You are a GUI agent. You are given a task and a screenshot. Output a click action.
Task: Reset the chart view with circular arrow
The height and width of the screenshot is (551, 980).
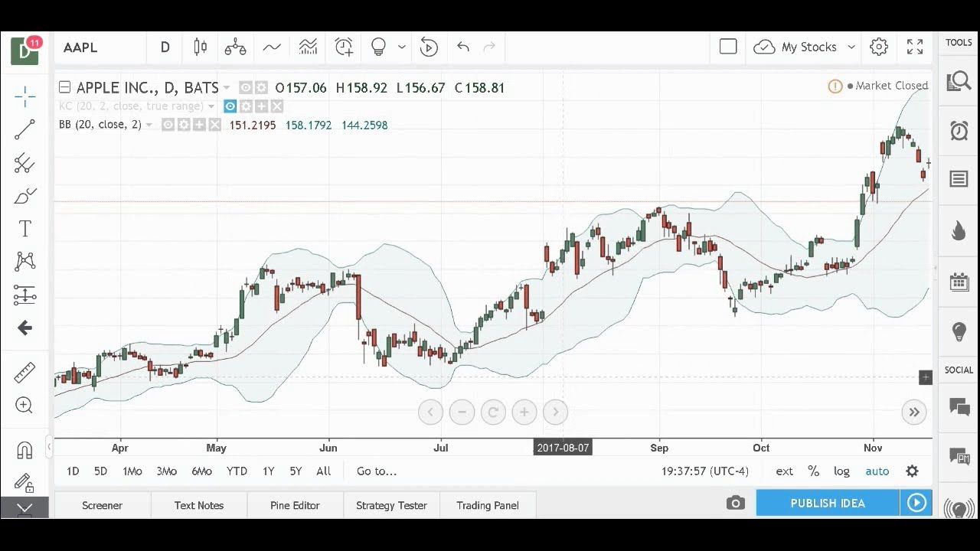click(493, 412)
